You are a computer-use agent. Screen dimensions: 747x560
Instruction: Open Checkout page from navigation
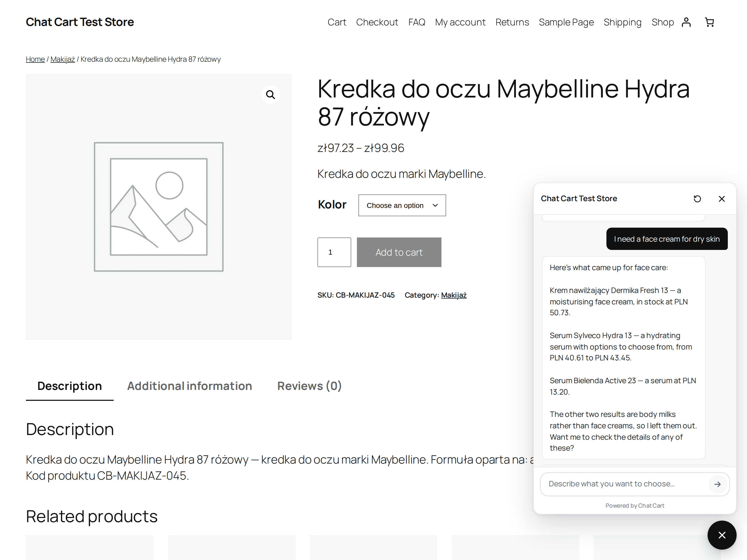[377, 22]
